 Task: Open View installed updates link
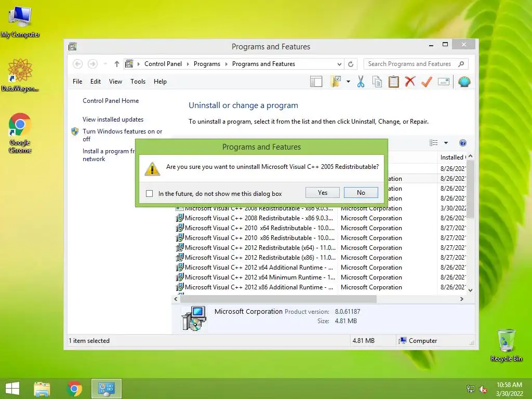(x=113, y=119)
